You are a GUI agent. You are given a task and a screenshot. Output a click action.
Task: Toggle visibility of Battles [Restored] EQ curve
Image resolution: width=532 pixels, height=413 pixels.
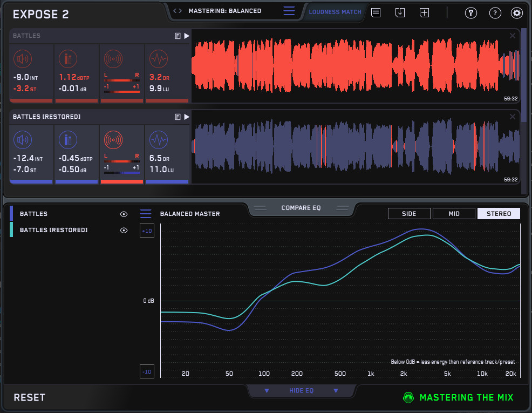124,230
